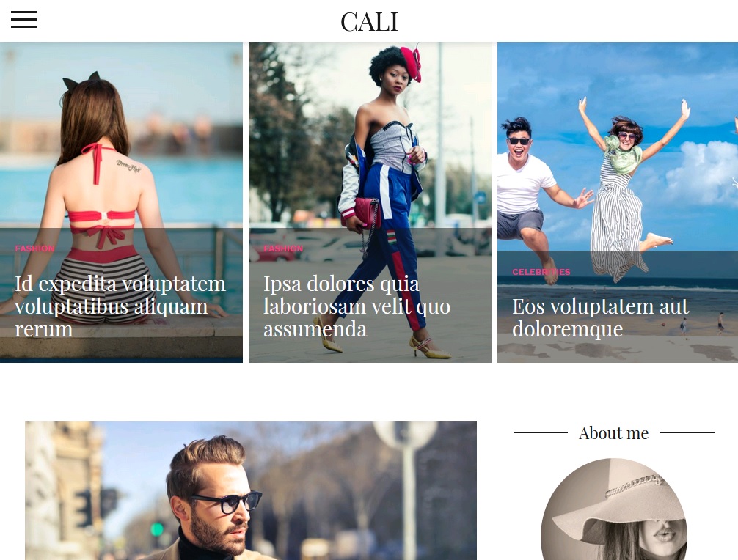Open post 'Id expedita voluptatem voluptatibus aliquam rerum'
Image resolution: width=738 pixels, height=560 pixels.
(120, 306)
